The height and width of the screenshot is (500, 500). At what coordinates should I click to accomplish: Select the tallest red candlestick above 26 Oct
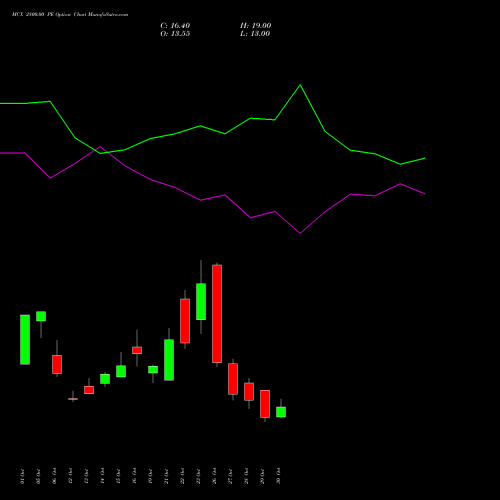[x=217, y=314]
